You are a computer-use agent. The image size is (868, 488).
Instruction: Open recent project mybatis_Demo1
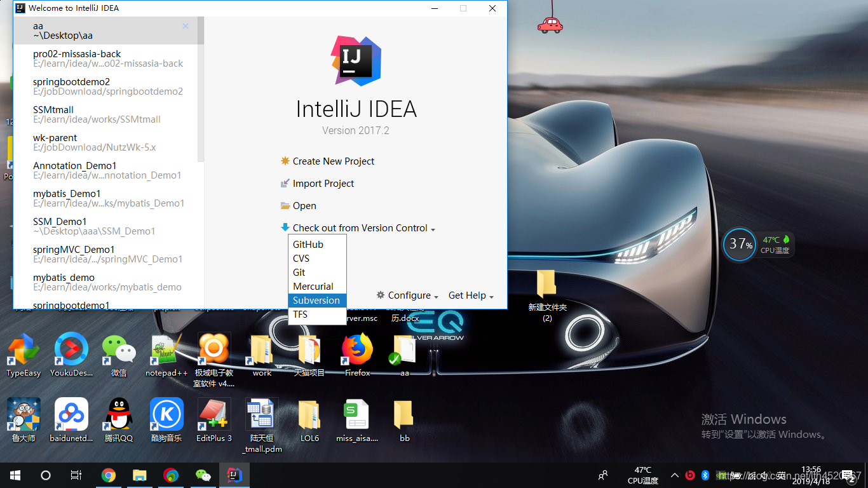[x=105, y=198]
